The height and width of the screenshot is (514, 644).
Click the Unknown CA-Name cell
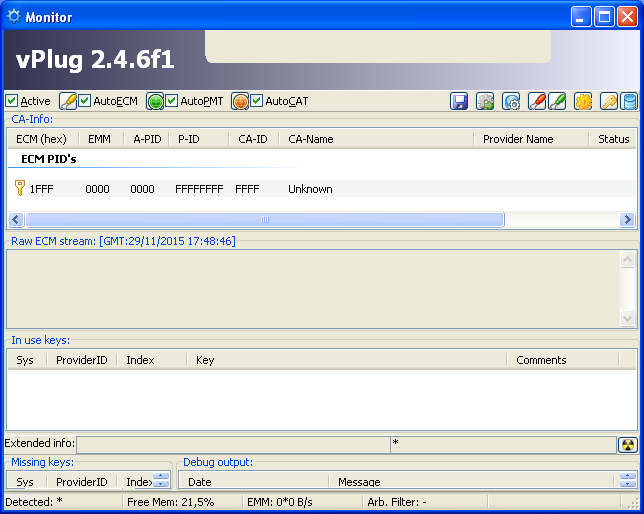click(310, 189)
